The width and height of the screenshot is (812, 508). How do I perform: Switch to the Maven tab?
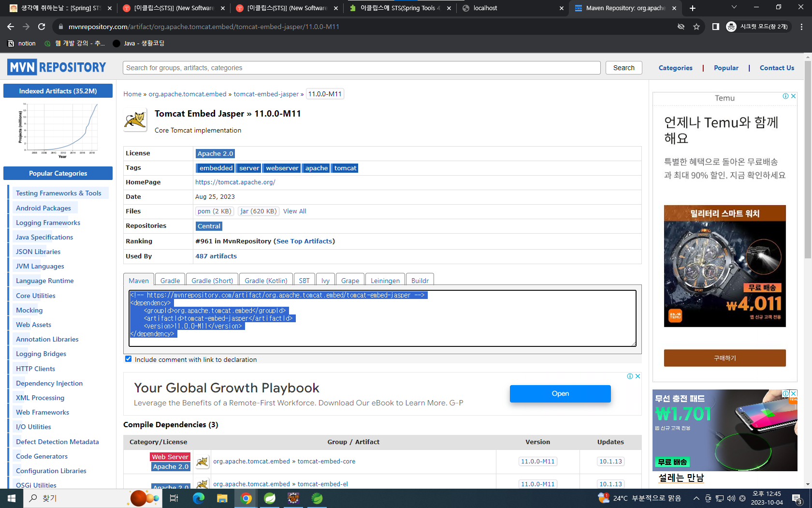tap(139, 280)
